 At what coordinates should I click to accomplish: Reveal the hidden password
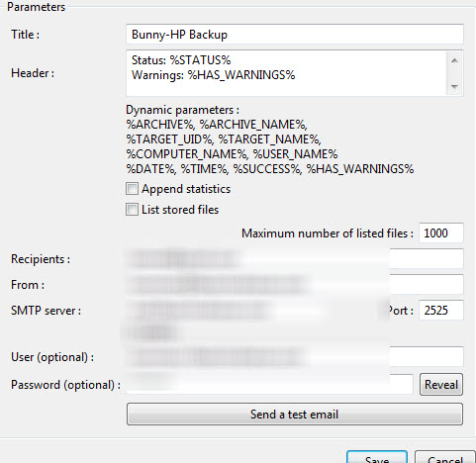(x=441, y=385)
